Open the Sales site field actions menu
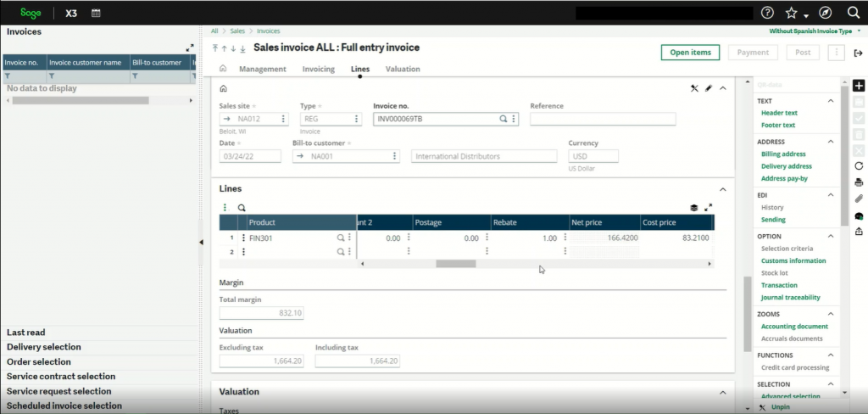This screenshot has height=414, width=868. 283,119
